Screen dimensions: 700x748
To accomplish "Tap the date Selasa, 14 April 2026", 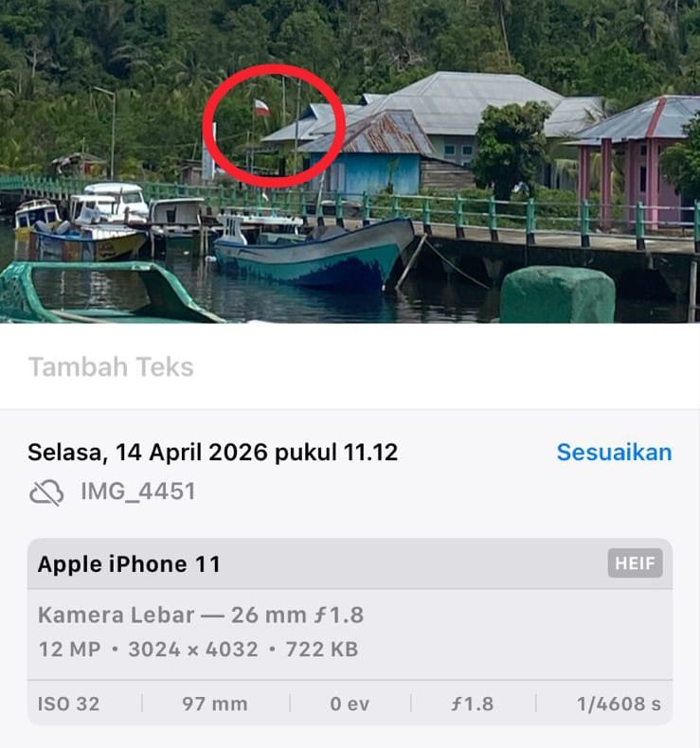I will pos(148,453).
